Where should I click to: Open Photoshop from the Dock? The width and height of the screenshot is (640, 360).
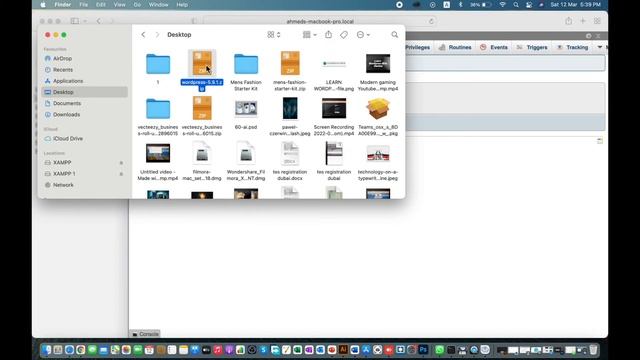[x=423, y=350]
